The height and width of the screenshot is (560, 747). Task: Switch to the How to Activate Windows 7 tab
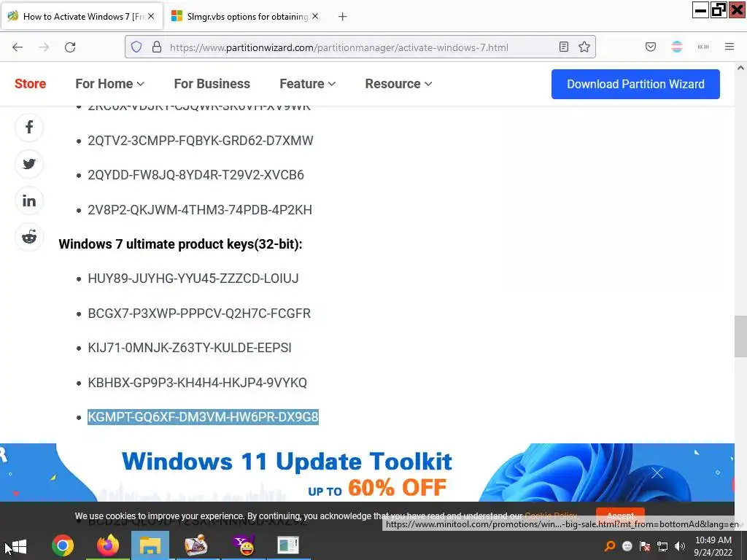coord(82,17)
